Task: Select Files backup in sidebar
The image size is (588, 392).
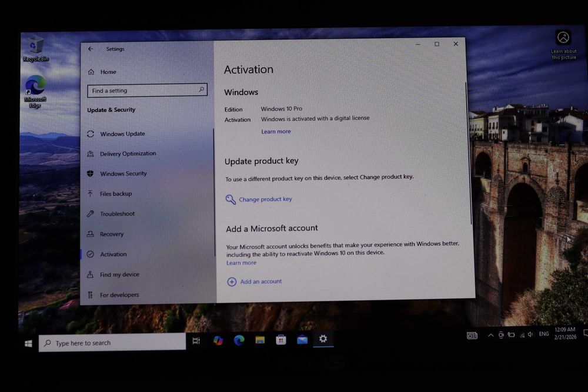Action: [x=116, y=194]
